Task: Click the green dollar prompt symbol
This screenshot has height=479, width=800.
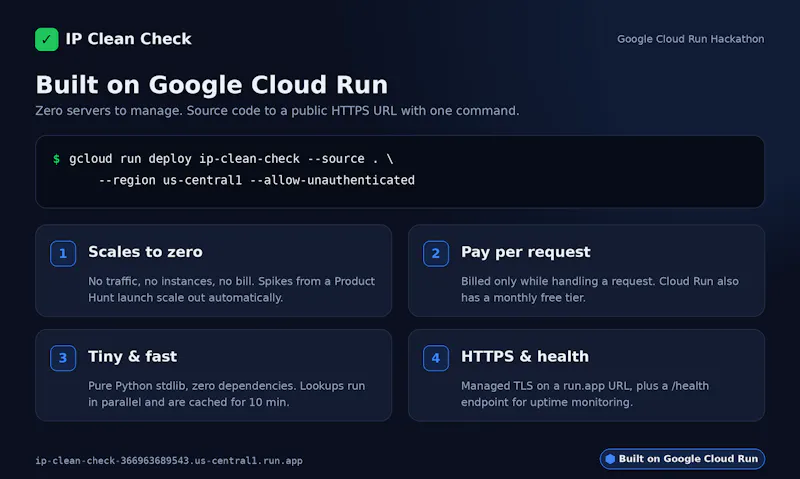Action: (56, 159)
